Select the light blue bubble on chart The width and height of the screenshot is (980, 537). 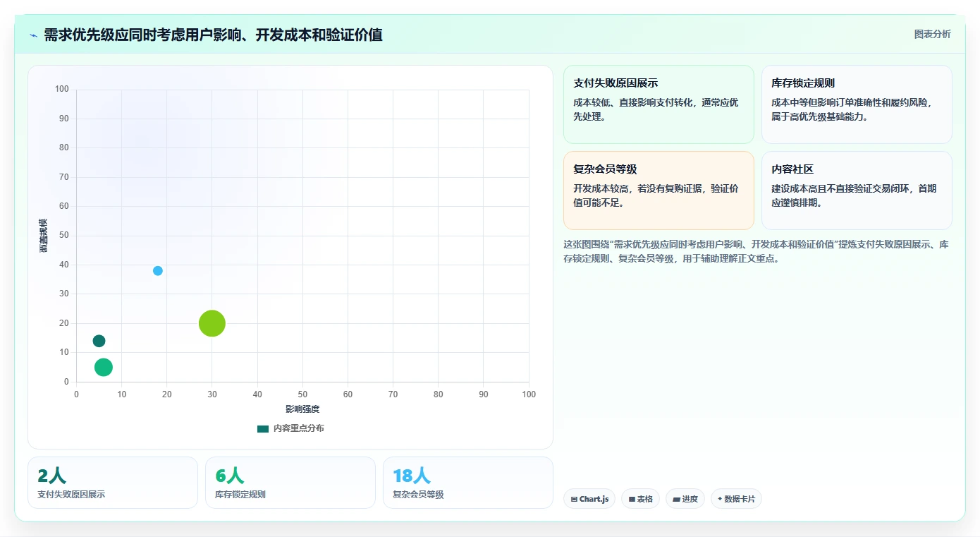coord(158,271)
